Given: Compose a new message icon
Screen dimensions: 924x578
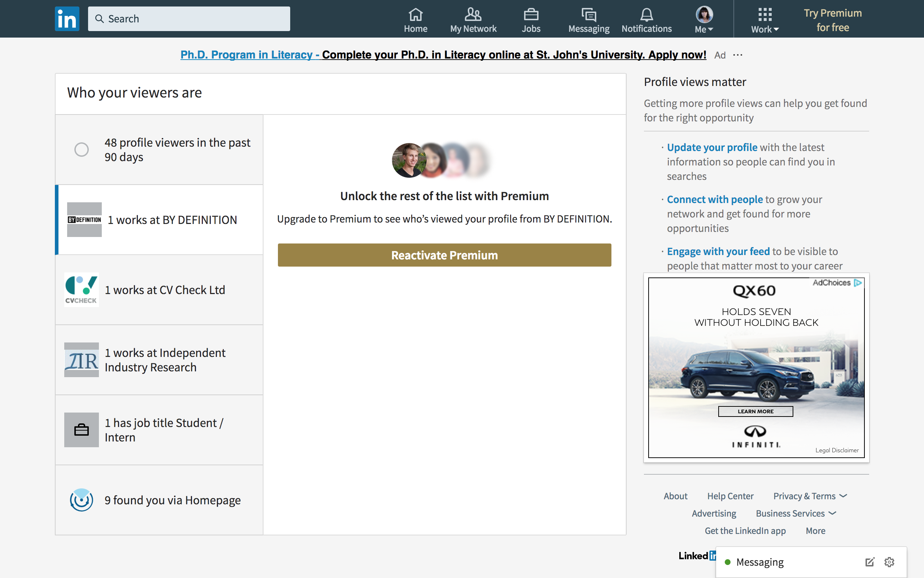Looking at the screenshot, I should 870,562.
